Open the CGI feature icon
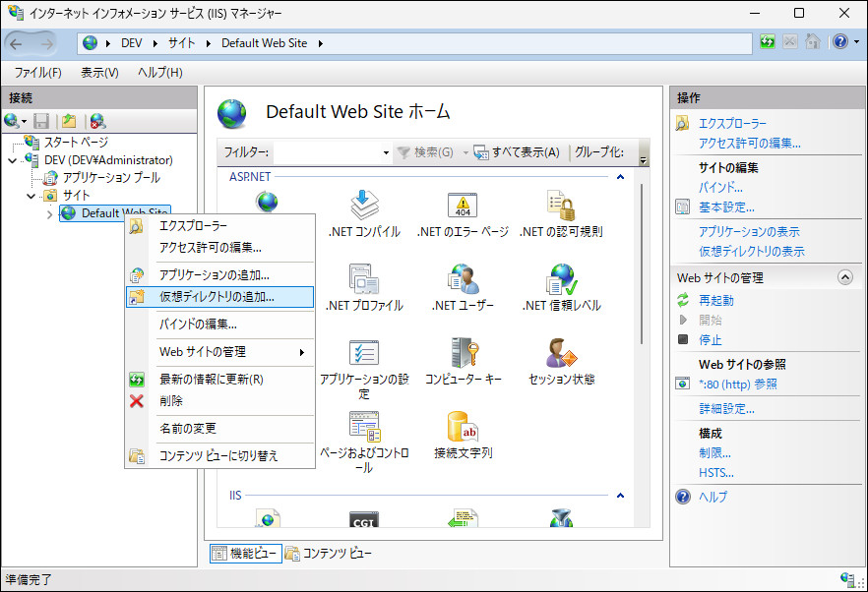This screenshot has height=592, width=868. point(364,519)
